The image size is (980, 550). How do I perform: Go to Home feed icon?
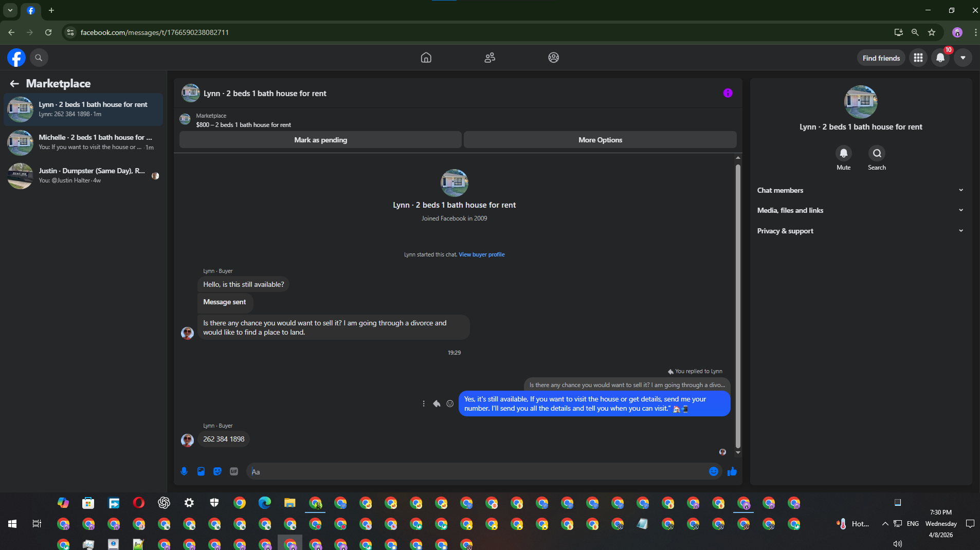[426, 58]
